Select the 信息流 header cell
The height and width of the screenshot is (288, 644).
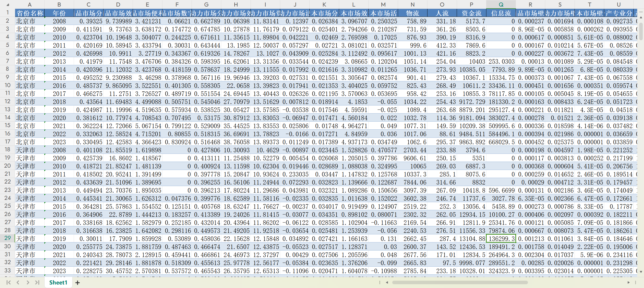click(501, 13)
